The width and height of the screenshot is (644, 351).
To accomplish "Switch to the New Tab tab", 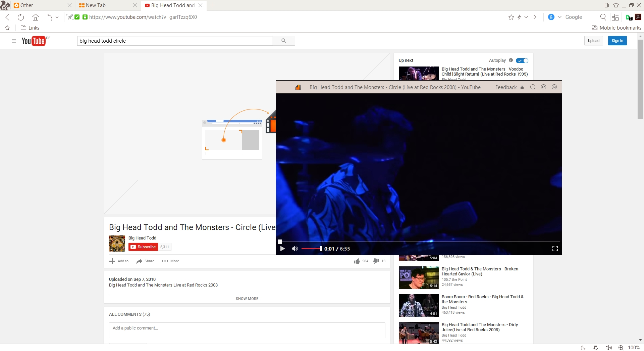I will (104, 5).
